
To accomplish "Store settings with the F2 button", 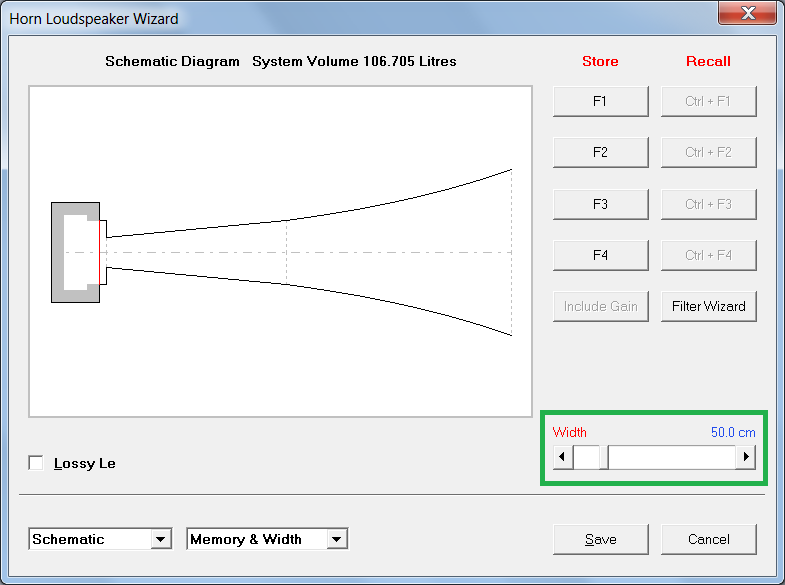I will click(x=601, y=153).
